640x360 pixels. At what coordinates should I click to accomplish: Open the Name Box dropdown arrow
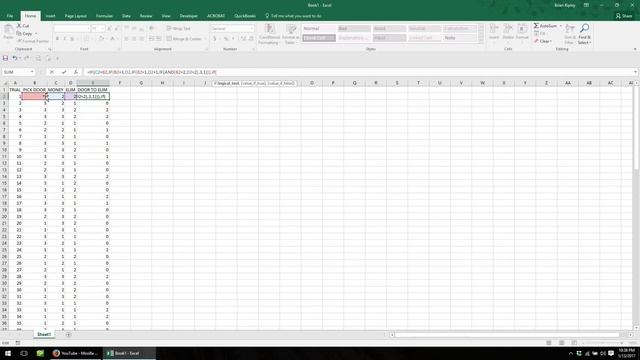pyautogui.click(x=32, y=72)
